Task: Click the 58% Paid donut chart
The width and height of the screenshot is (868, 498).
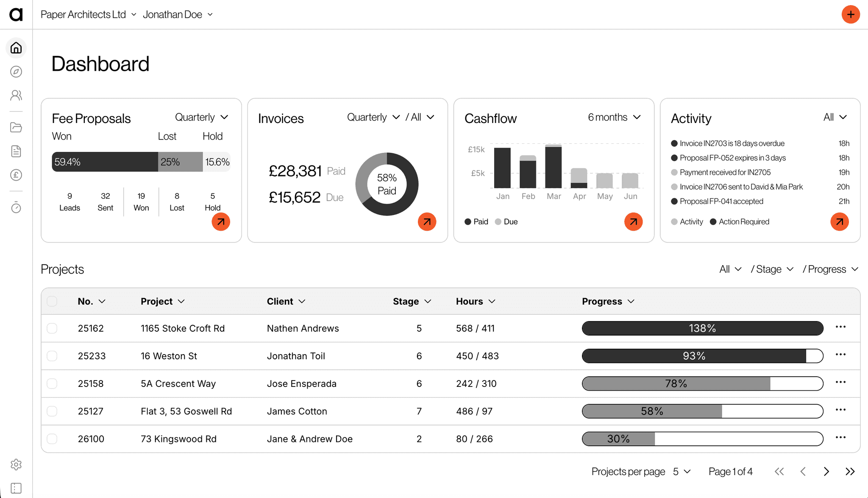Action: (x=387, y=184)
